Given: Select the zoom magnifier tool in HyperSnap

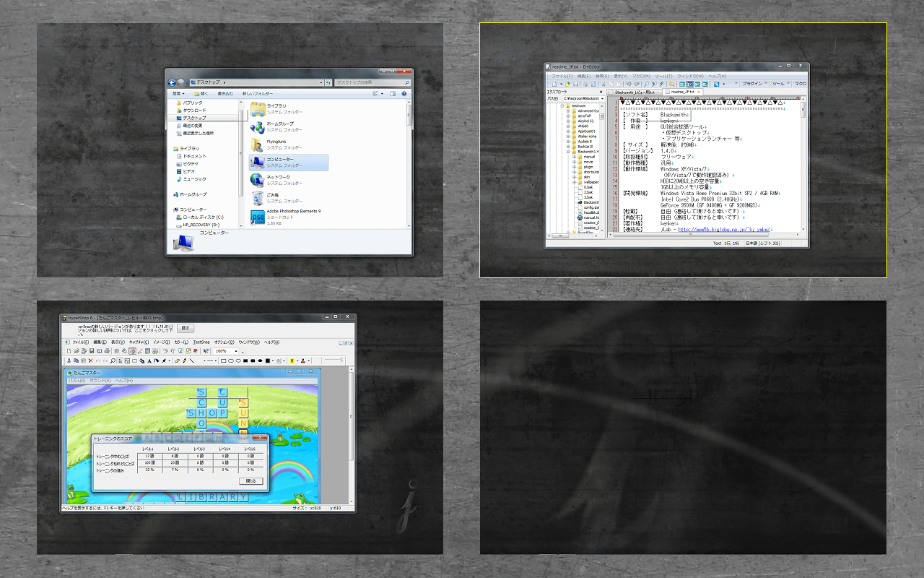Looking at the screenshot, I should pyautogui.click(x=113, y=361).
